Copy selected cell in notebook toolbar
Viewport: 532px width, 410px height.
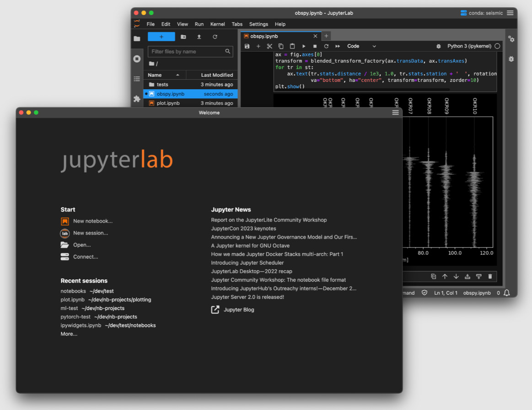pyautogui.click(x=281, y=46)
